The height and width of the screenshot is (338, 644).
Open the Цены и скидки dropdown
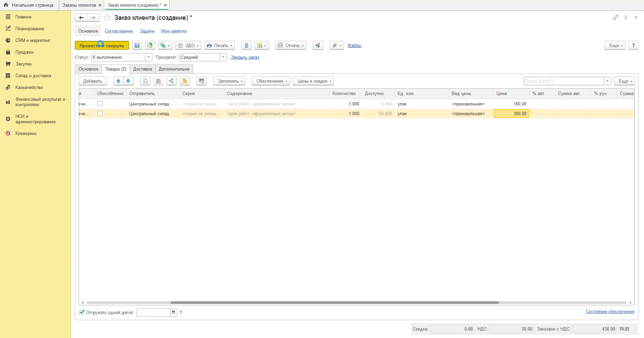coord(313,81)
